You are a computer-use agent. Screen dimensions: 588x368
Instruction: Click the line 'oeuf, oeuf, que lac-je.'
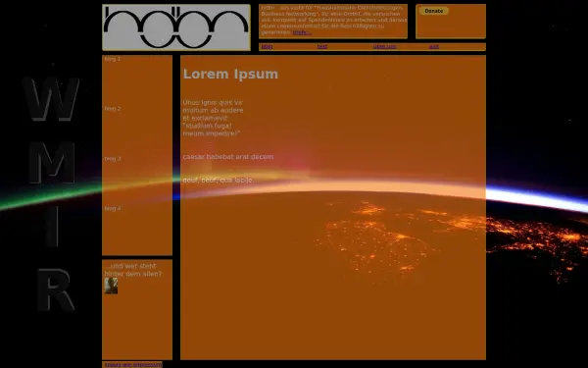219,181
